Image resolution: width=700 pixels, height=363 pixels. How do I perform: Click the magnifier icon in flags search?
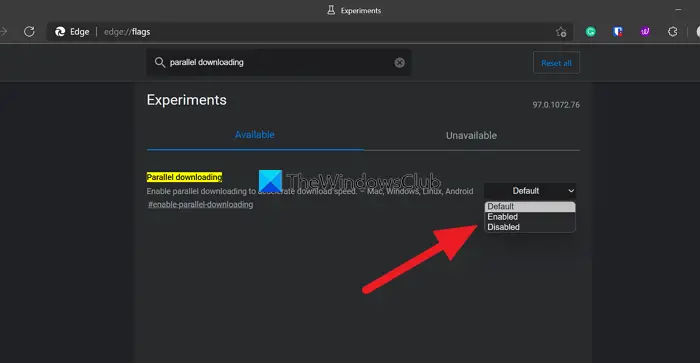pos(159,63)
